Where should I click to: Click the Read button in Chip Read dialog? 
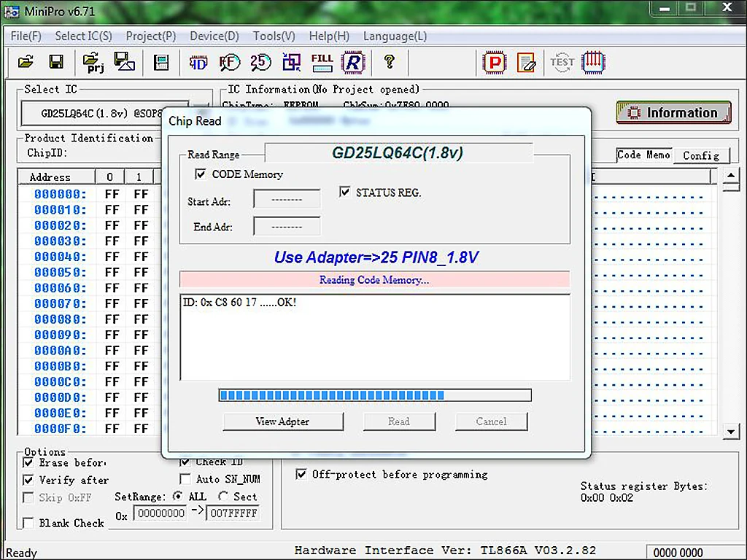[399, 421]
